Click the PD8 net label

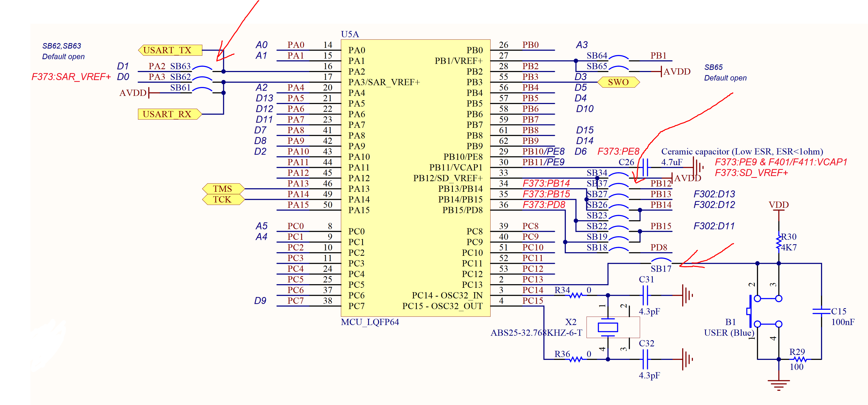point(659,248)
